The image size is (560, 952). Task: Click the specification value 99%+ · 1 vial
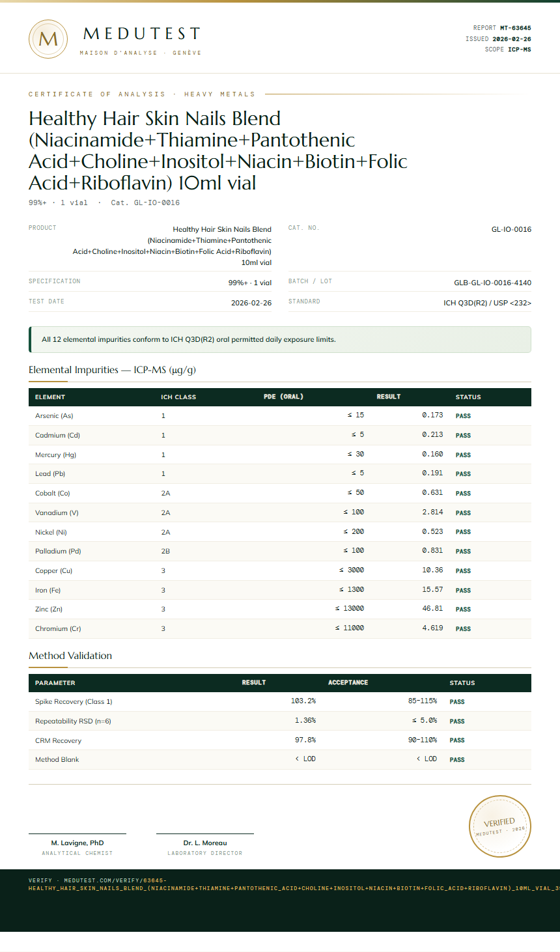click(x=250, y=283)
